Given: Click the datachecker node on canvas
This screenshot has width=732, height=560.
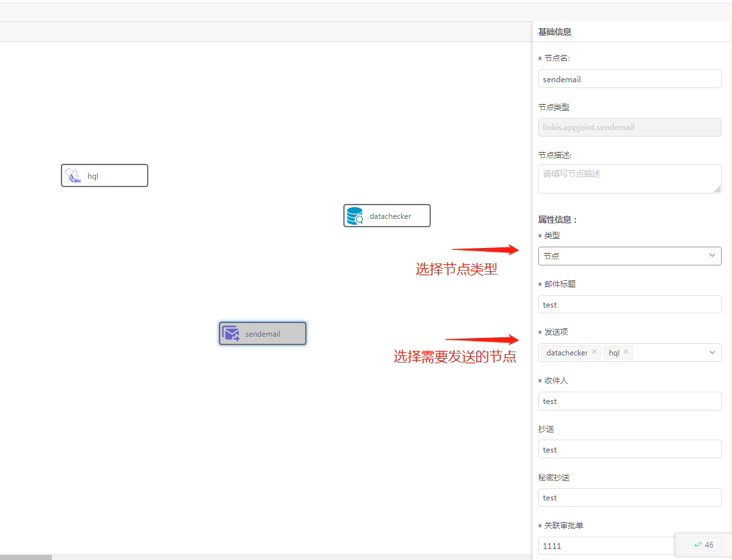Looking at the screenshot, I should [387, 215].
